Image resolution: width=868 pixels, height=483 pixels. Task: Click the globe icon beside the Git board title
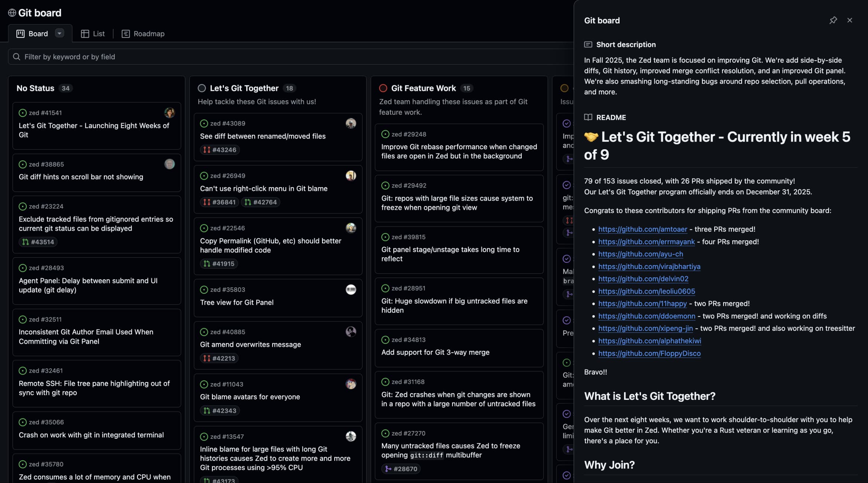point(12,13)
